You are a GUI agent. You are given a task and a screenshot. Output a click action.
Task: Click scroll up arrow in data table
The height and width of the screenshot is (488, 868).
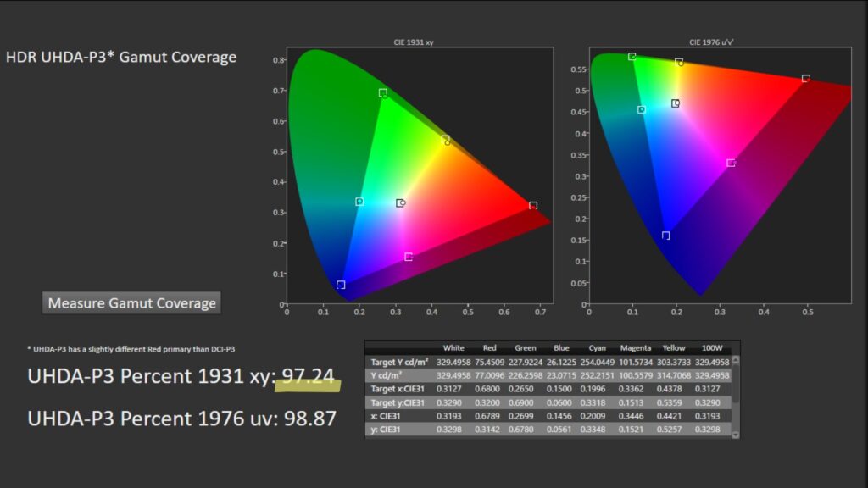click(x=736, y=359)
